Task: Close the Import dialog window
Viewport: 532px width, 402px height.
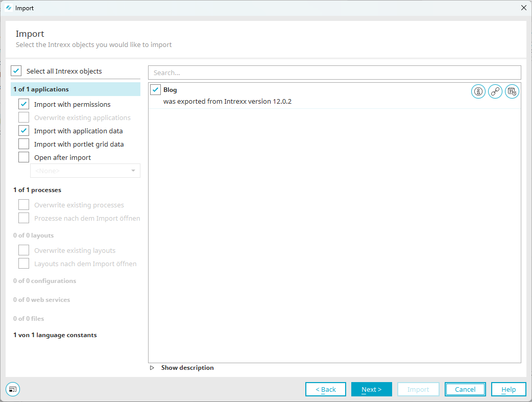Action: coord(523,8)
